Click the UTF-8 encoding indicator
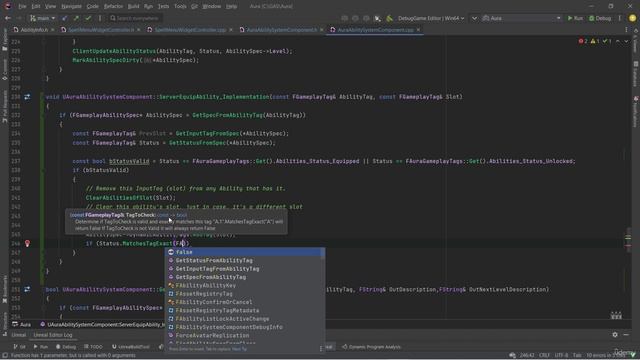Image resolution: width=640 pixels, height=360 pixels. 561,355
